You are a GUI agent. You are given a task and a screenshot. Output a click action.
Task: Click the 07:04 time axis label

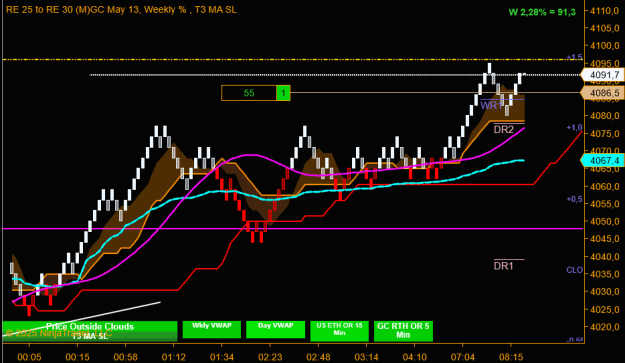pos(463,357)
